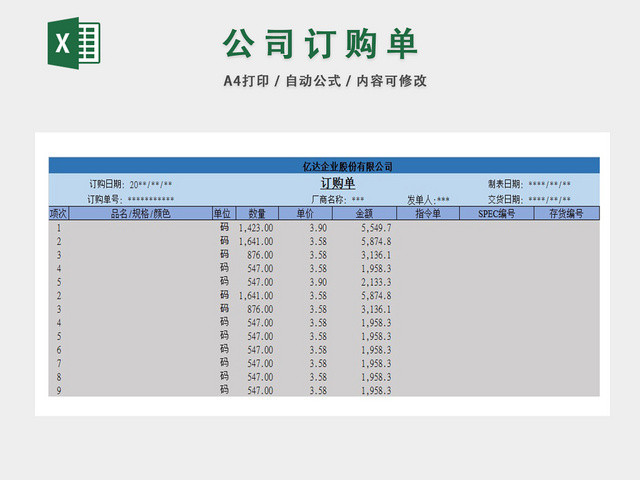Select the 存货编号 column header
This screenshot has height=480, width=640.
tap(567, 213)
